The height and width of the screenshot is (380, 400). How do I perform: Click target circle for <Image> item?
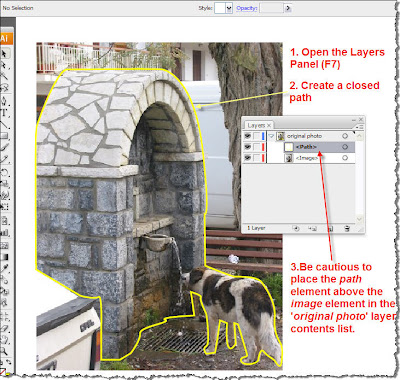(345, 158)
